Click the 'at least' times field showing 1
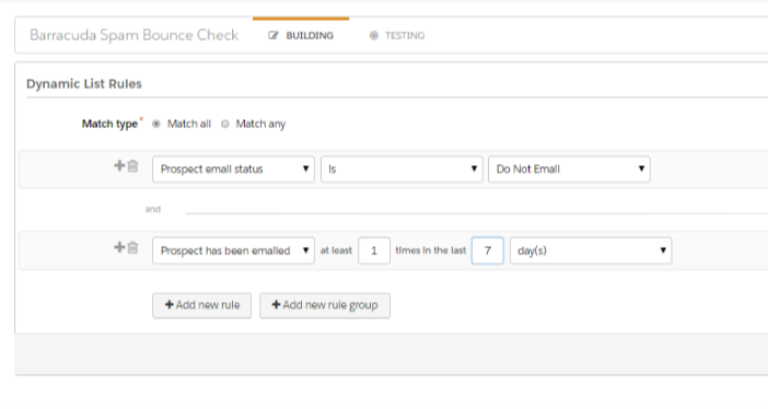 (x=373, y=250)
